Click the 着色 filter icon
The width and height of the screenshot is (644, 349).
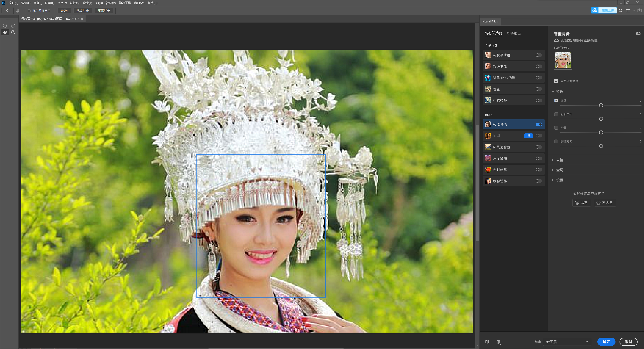(x=488, y=89)
